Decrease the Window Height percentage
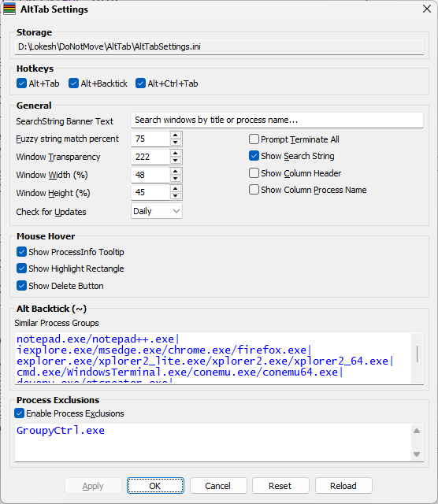The width and height of the screenshot is (438, 504). [175, 196]
